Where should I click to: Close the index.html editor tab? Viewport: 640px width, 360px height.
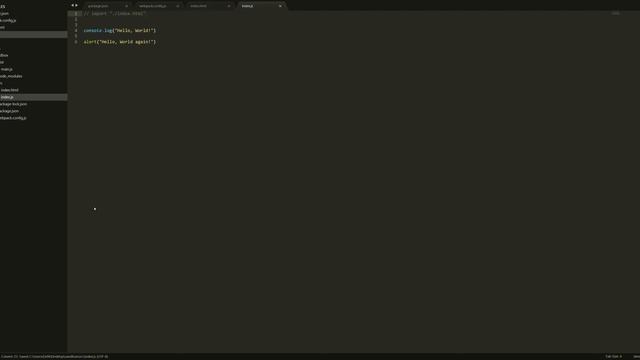(x=229, y=6)
